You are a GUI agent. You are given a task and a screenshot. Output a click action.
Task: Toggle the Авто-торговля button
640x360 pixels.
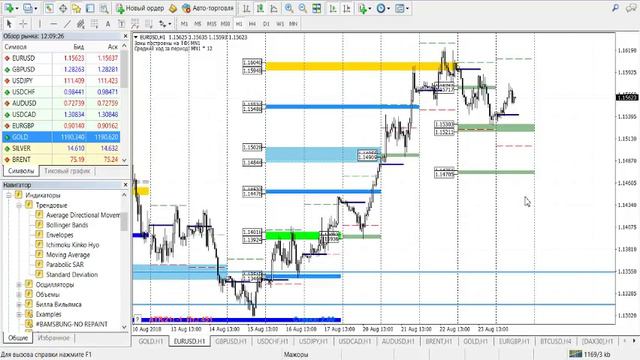[x=208, y=8]
